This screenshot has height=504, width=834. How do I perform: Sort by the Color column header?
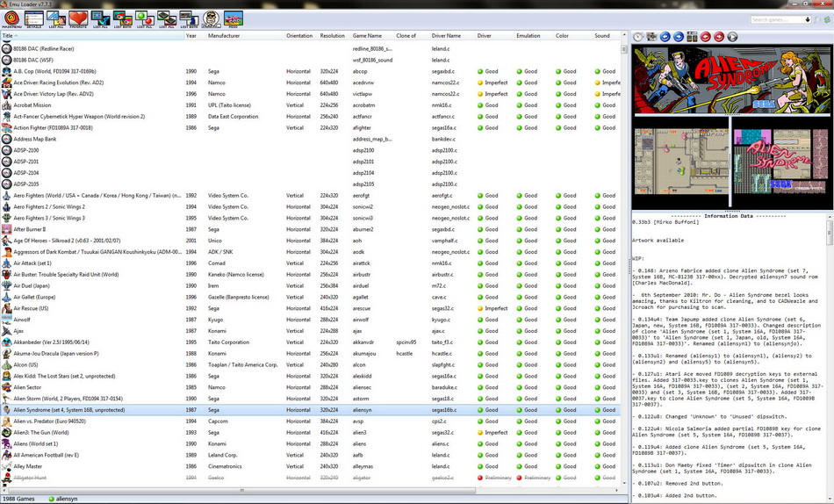tap(573, 36)
